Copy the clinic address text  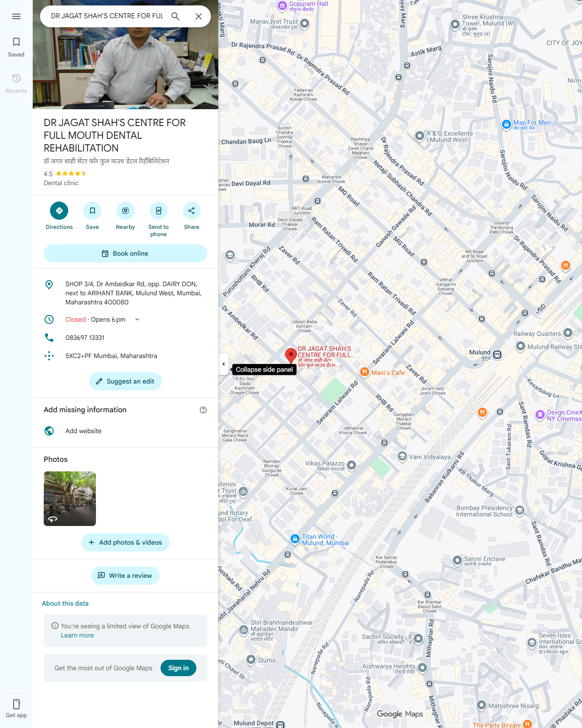134,293
